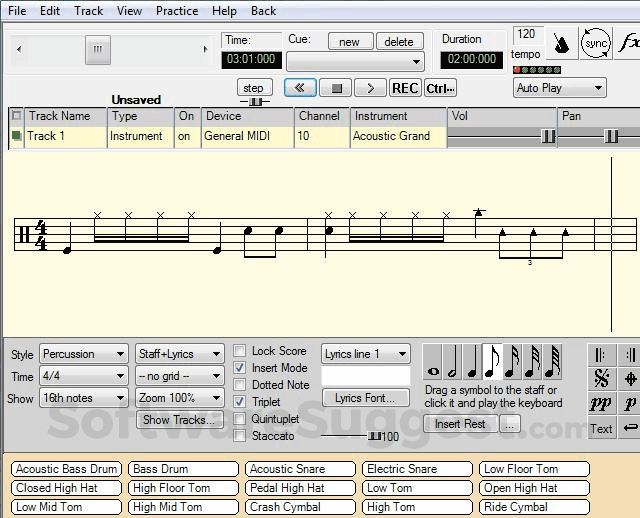
Task: Open the Style Percussion dropdown
Action: coord(84,354)
